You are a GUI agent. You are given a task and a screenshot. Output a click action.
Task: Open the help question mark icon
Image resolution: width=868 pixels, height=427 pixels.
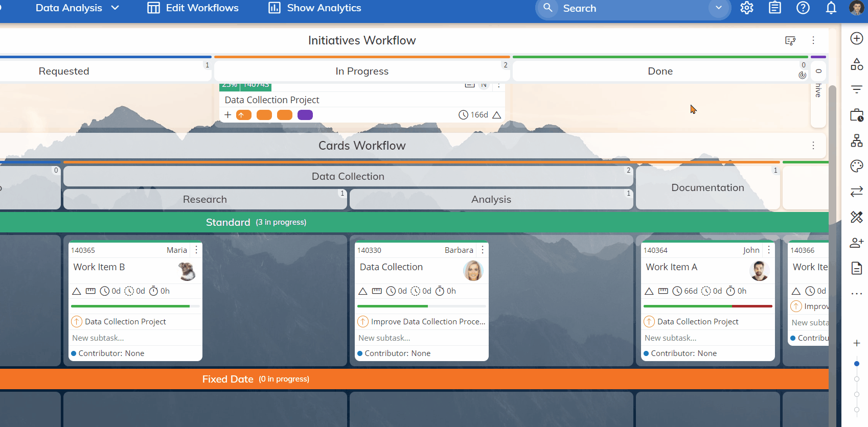803,8
